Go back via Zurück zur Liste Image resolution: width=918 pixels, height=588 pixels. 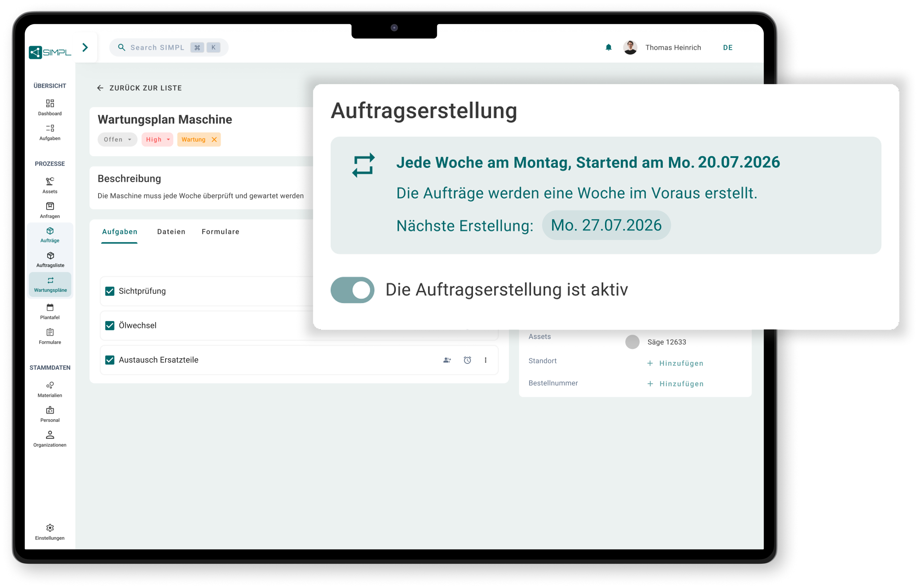click(x=139, y=88)
